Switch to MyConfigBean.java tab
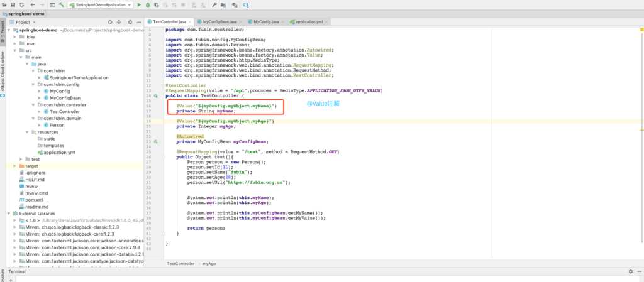 pos(219,22)
